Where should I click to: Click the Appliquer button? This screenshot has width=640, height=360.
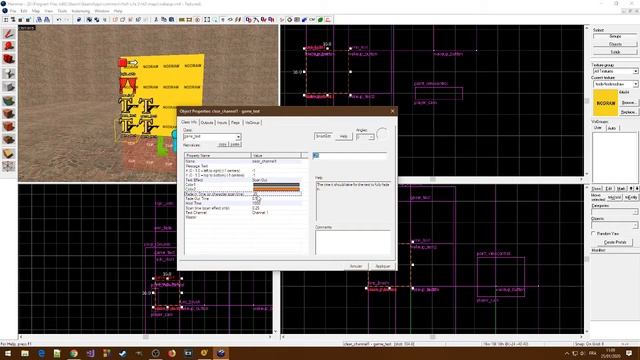tap(382, 266)
